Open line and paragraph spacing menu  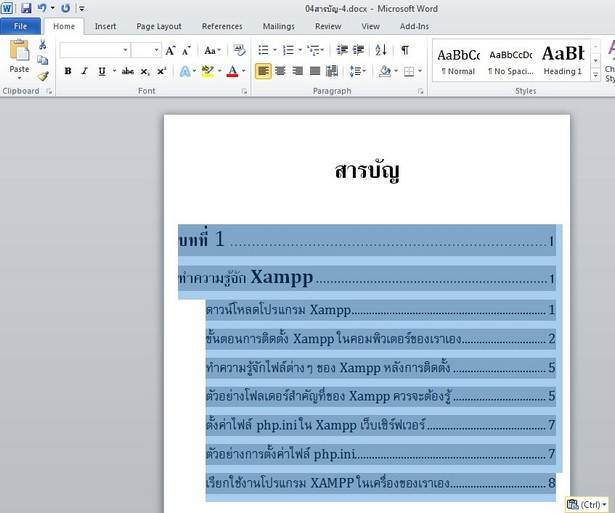(357, 71)
